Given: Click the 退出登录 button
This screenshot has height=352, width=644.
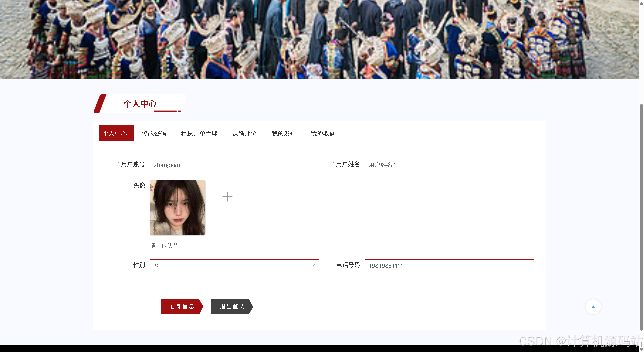Looking at the screenshot, I should click(x=232, y=307).
